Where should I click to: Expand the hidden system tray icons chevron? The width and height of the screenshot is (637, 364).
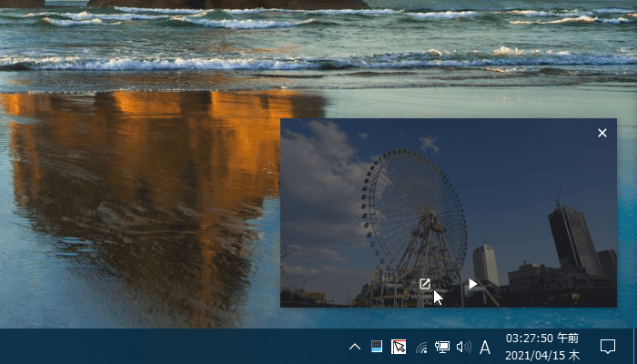pos(355,347)
